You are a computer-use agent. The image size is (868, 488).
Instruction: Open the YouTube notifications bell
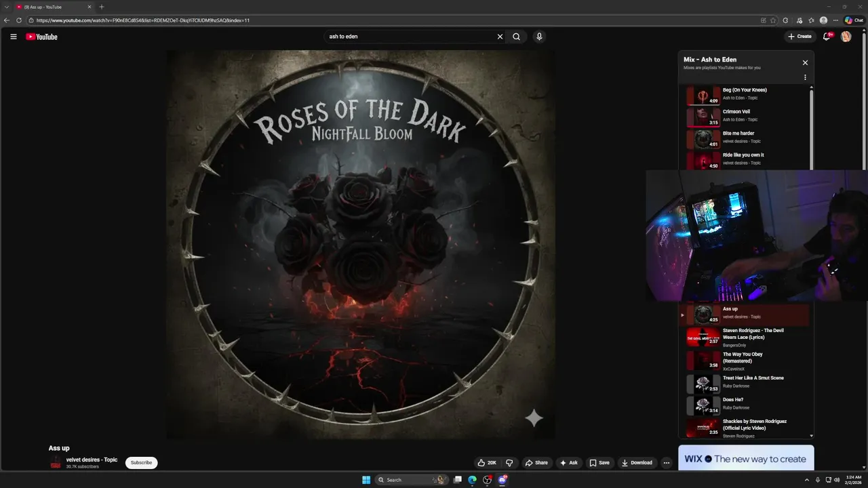point(827,37)
